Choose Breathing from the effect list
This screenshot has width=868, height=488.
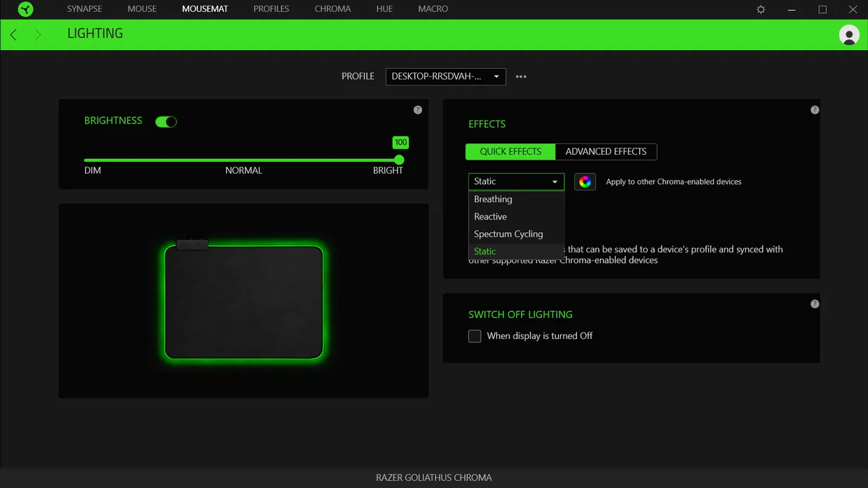(x=516, y=199)
